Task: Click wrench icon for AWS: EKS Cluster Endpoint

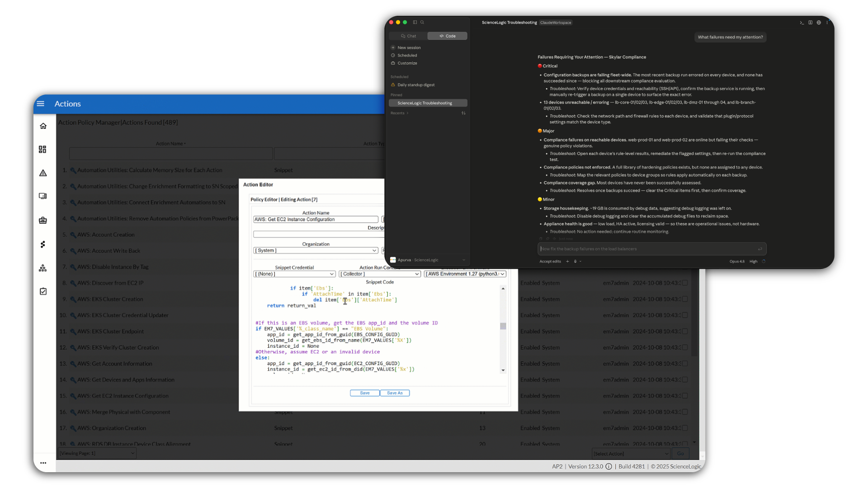Action: [x=73, y=332]
